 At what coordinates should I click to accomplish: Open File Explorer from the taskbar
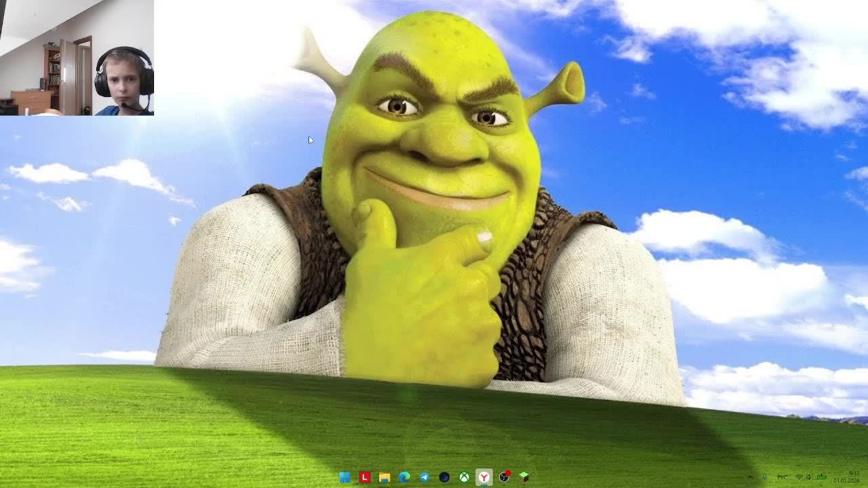(x=384, y=477)
